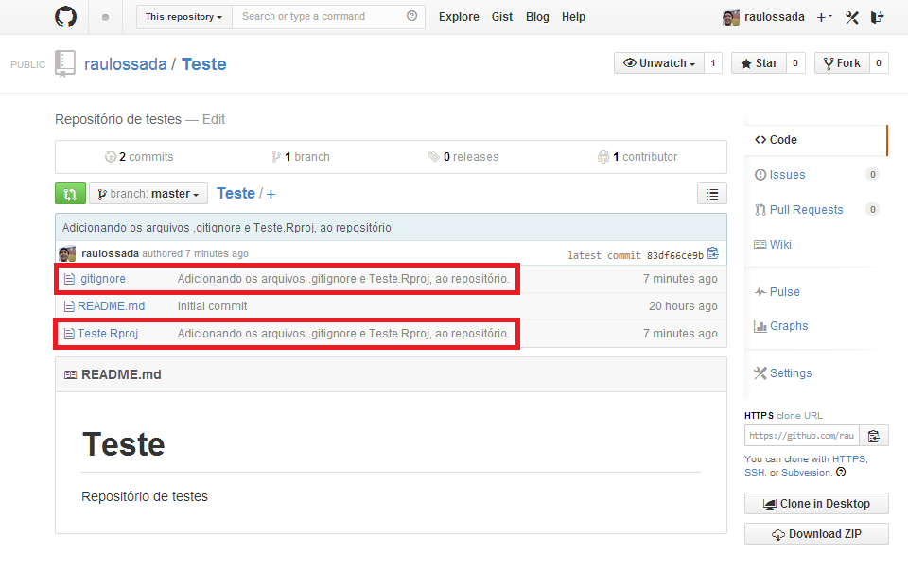Select the Code tab in sidebar
Image resolution: width=908 pixels, height=588 pixels.
(815, 140)
